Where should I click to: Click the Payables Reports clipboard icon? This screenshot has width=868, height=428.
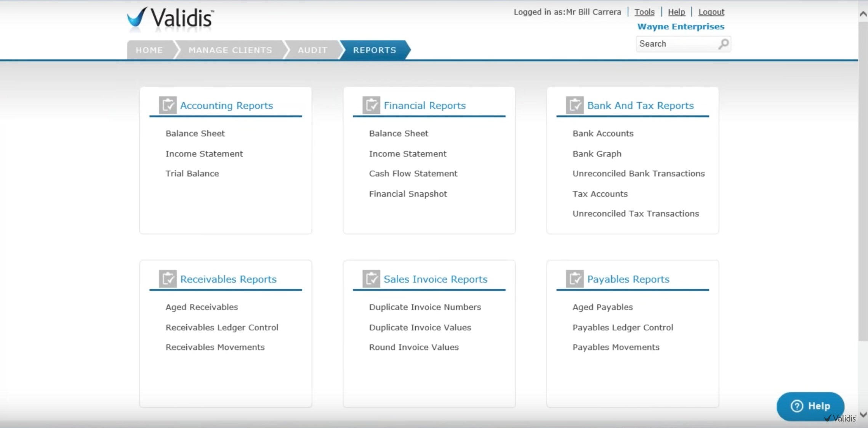(x=575, y=278)
